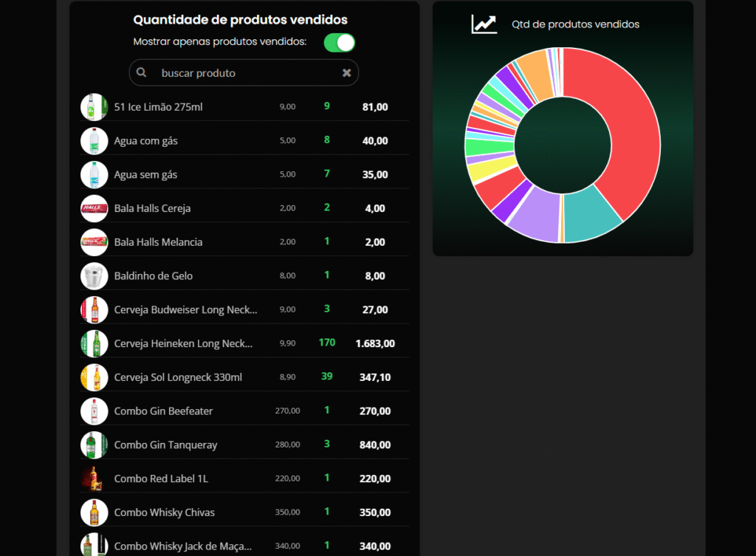The width and height of the screenshot is (756, 556).
Task: Click the lavender purple donut chart segment
Action: pyautogui.click(x=537, y=214)
